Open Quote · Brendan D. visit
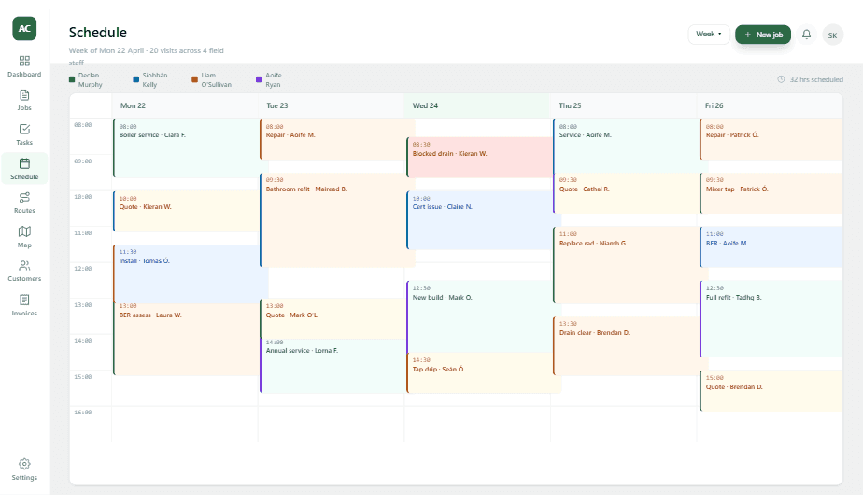863x504 pixels. click(x=771, y=391)
